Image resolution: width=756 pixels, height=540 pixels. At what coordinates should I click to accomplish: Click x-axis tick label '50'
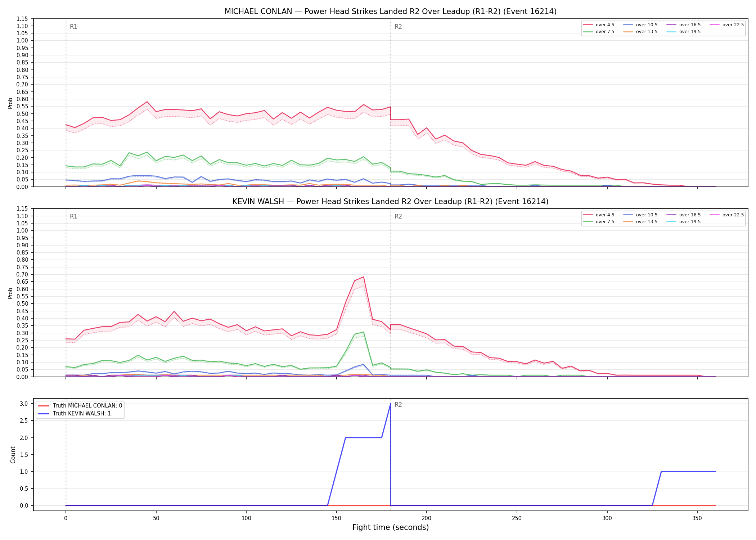(156, 518)
